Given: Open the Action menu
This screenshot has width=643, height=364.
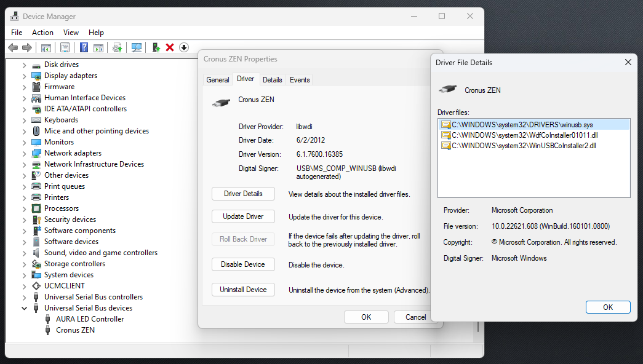Looking at the screenshot, I should point(42,33).
